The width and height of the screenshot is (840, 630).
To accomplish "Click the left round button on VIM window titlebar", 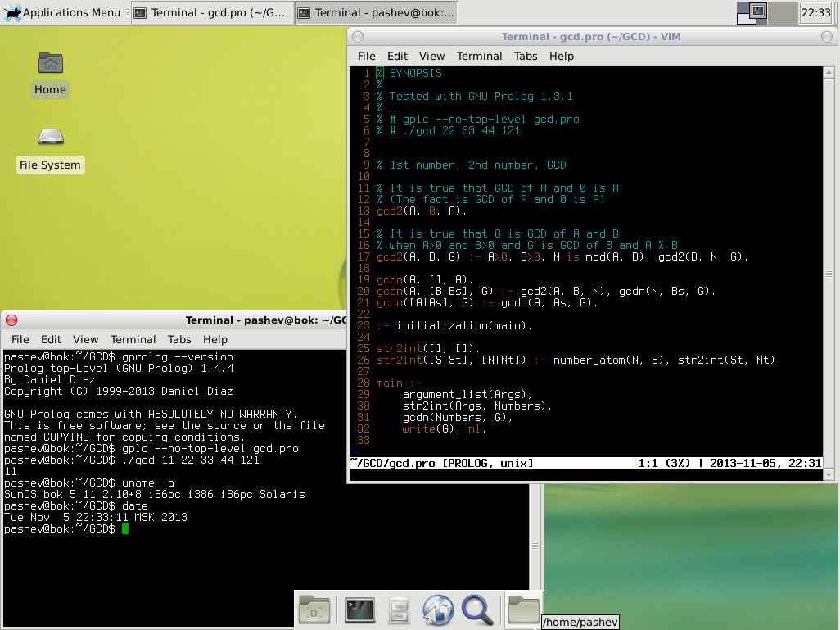I will [358, 37].
